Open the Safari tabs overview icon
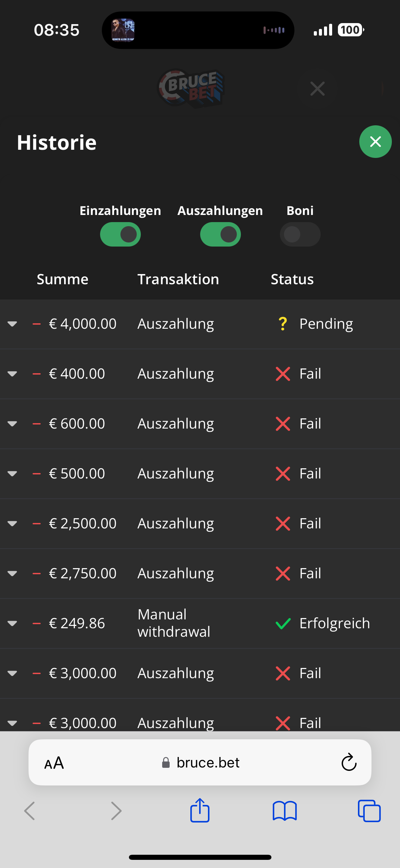Viewport: 400px width, 868px height. click(x=369, y=811)
